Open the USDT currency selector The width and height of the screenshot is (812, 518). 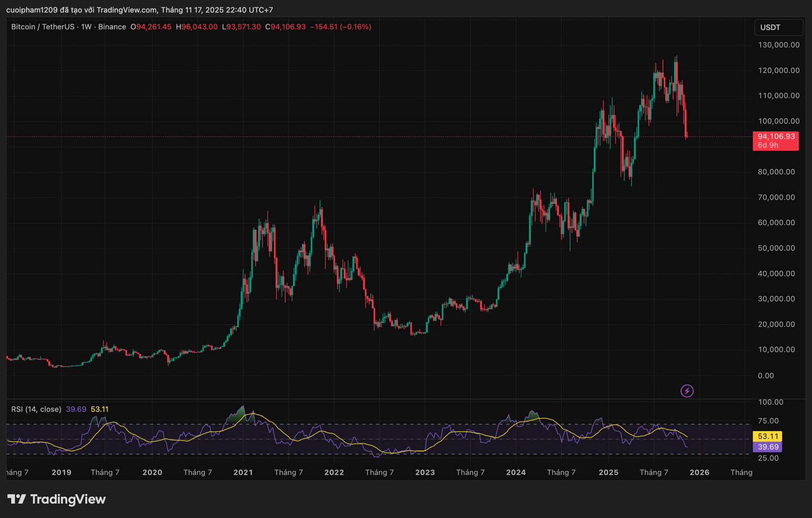pos(777,27)
